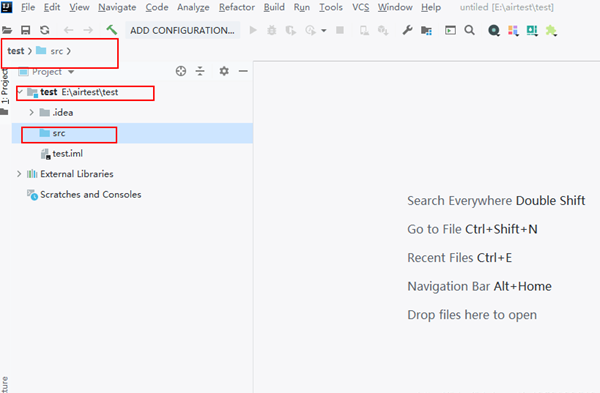Image resolution: width=600 pixels, height=393 pixels.
Task: Click the Go to File Ctrl+Shift+N hint text
Action: (473, 229)
